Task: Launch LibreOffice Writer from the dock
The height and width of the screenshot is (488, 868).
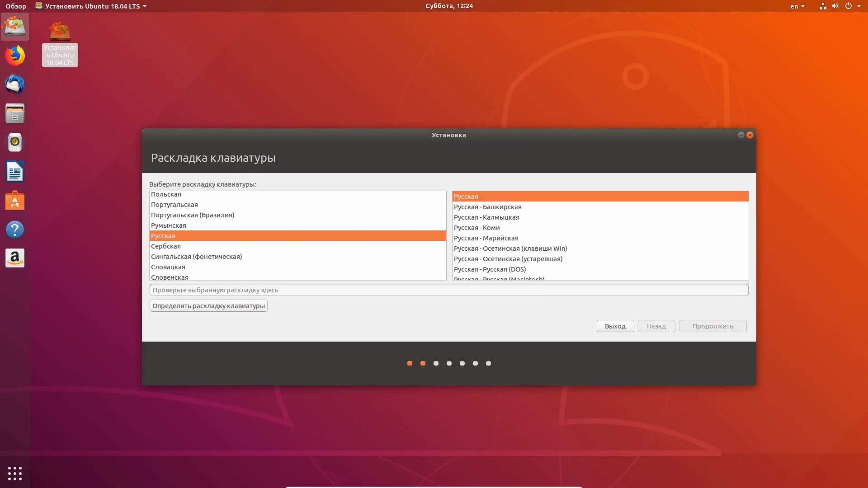Action: (x=15, y=172)
